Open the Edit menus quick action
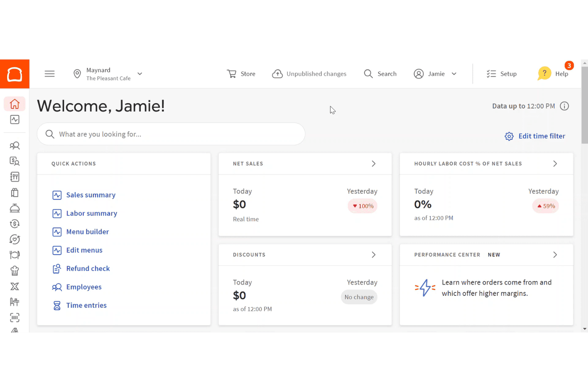Screen dimensions: 588x392 coord(77,250)
